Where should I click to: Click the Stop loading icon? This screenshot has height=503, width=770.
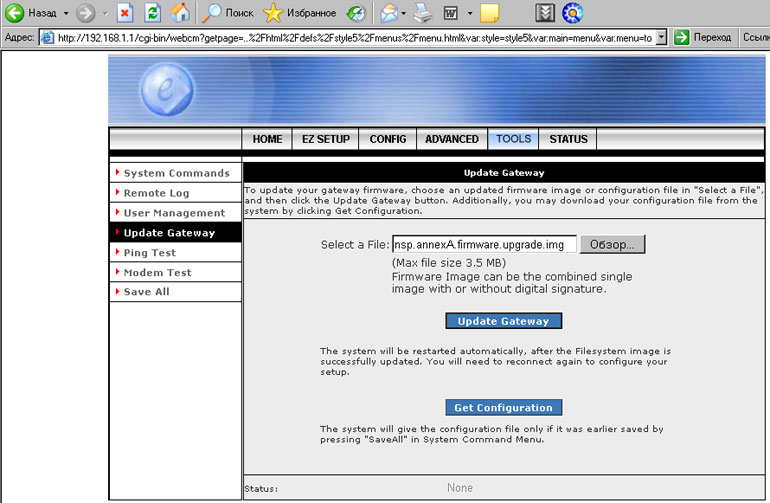124,13
